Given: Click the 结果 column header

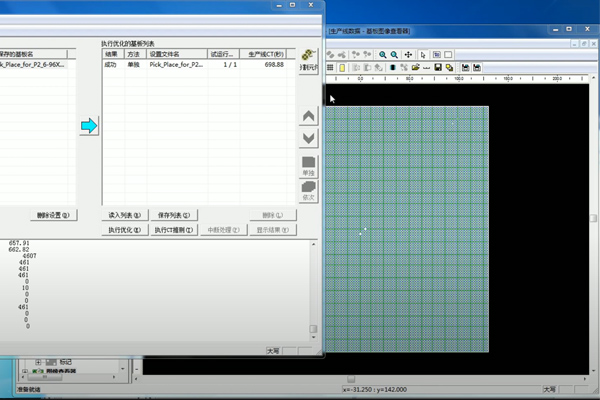Looking at the screenshot, I should (113, 54).
